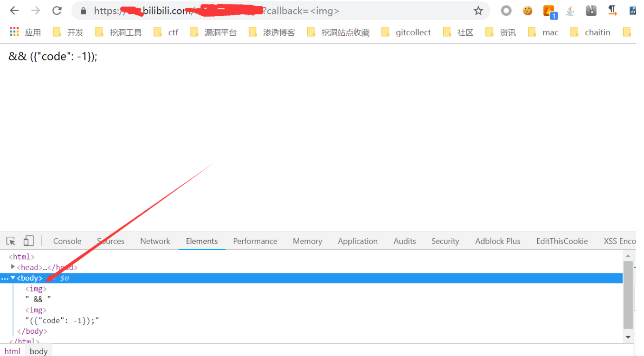Open the Adblock Plus devtools tab
This screenshot has height=356, width=644.
pos(498,241)
